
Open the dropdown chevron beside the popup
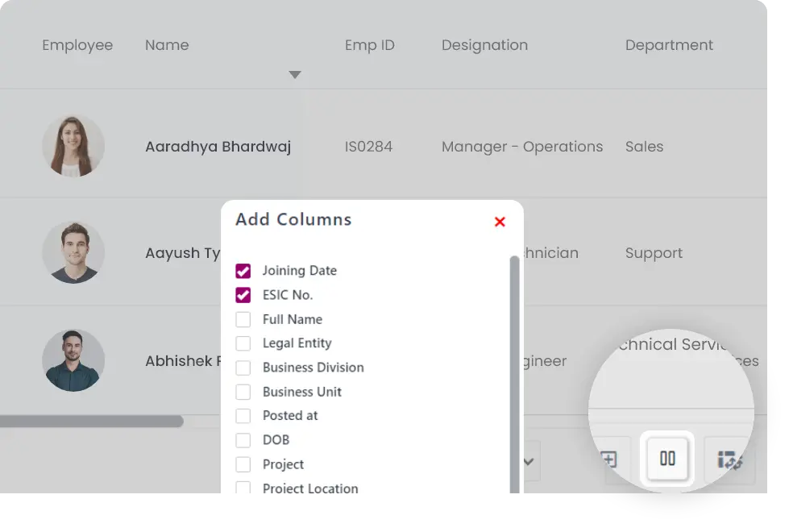pyautogui.click(x=529, y=462)
